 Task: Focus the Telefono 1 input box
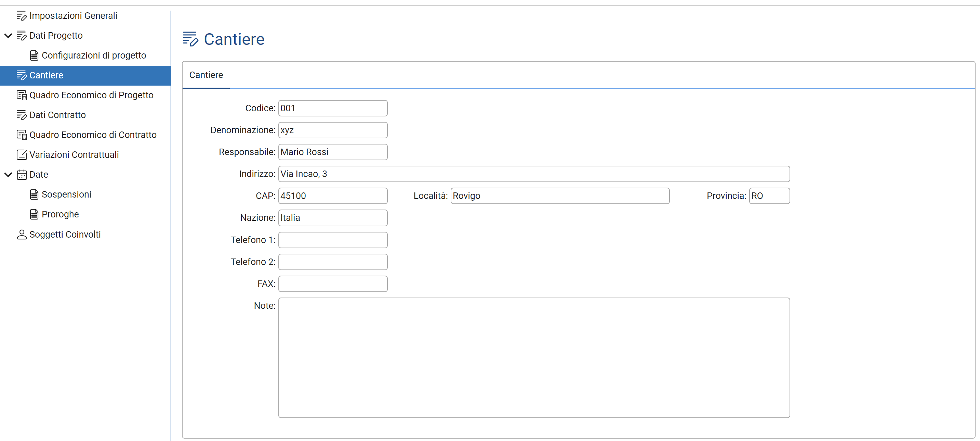pos(332,240)
